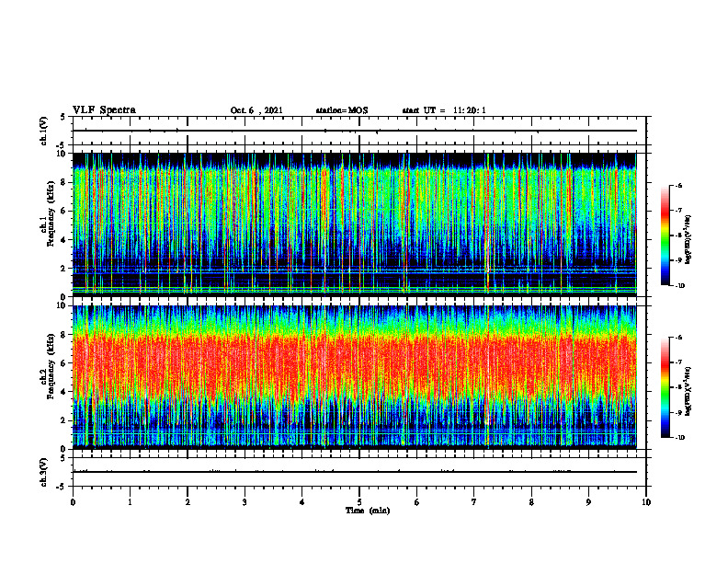The image size is (728, 563).
Task: Click time-axis tick label "3" at bottom
Action: 245,502
